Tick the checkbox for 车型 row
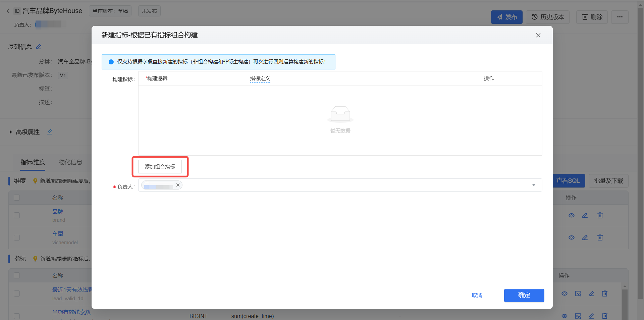Screen dimensions: 644x320 point(17,238)
